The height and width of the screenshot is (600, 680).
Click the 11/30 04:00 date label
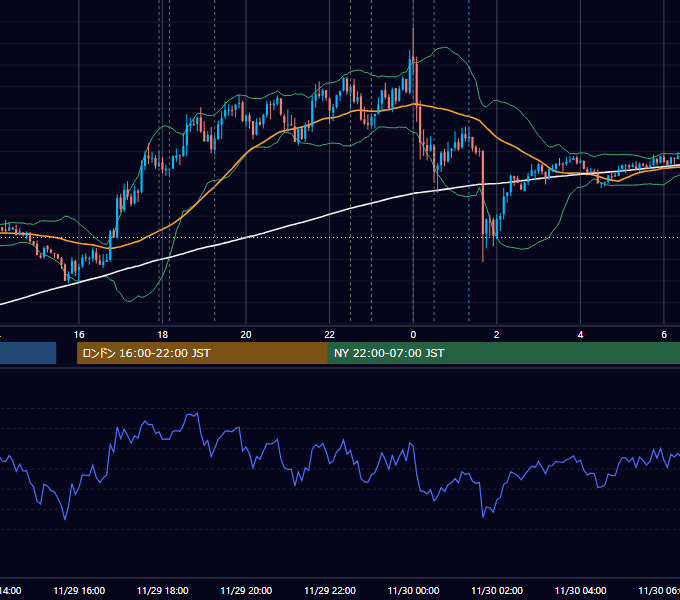coord(581,590)
